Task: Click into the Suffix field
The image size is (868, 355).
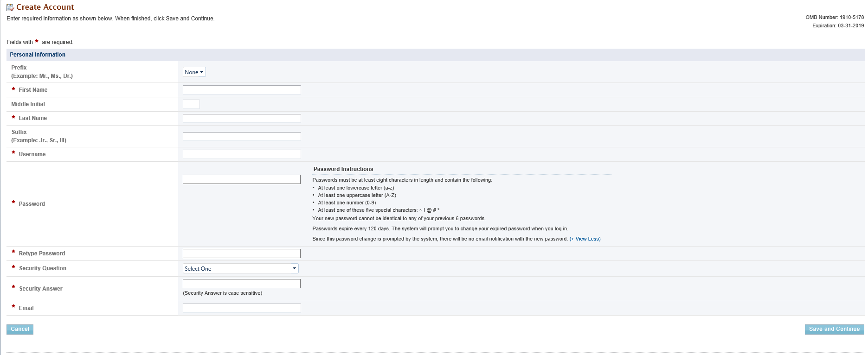Action: 242,136
